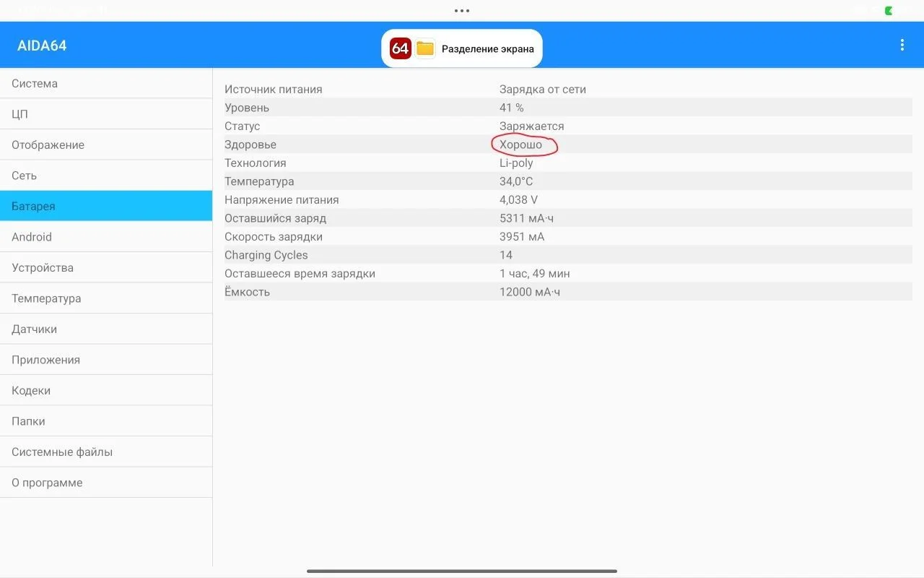Screen dimensions: 924x578
Task: Tap the AIDA64 red icon in split-screen popup
Action: pos(401,48)
